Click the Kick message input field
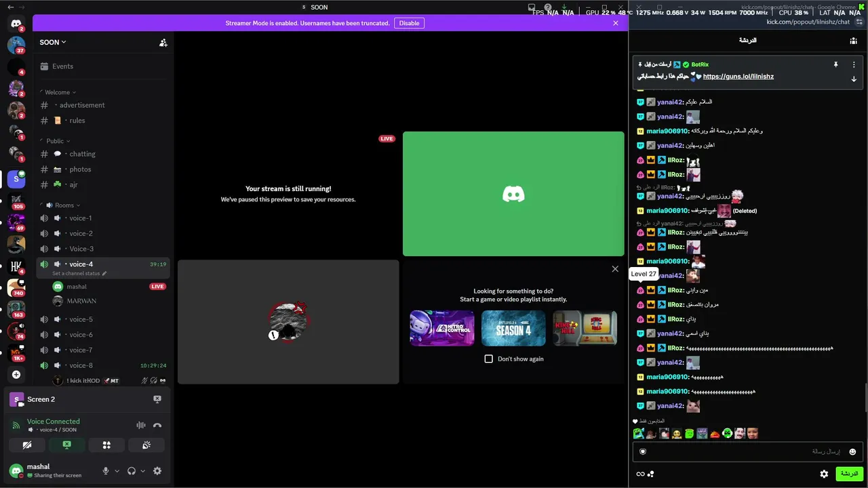The width and height of the screenshot is (868, 488). tap(747, 452)
